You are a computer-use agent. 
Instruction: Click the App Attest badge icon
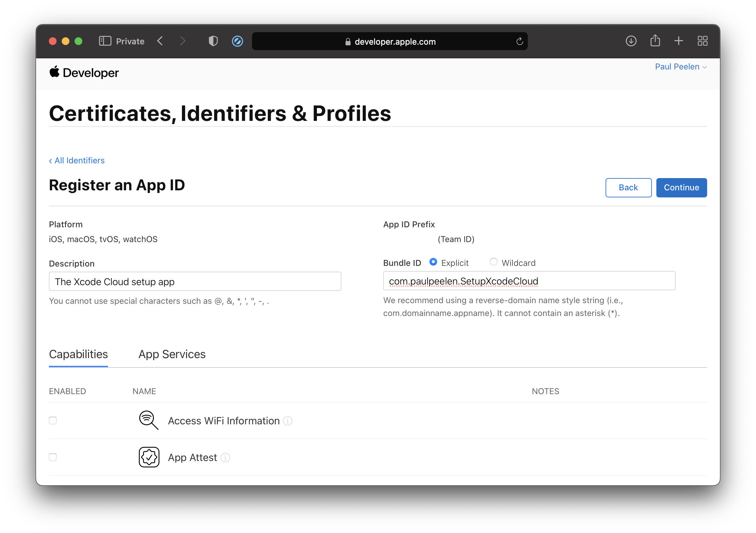point(149,457)
